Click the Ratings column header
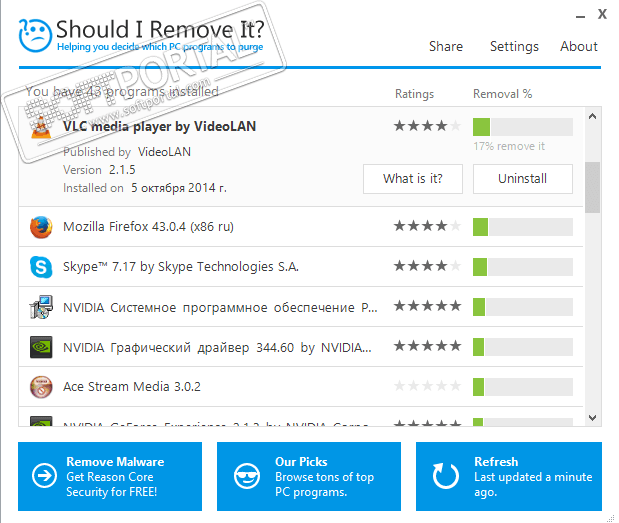The height and width of the screenshot is (523, 619). (x=415, y=94)
